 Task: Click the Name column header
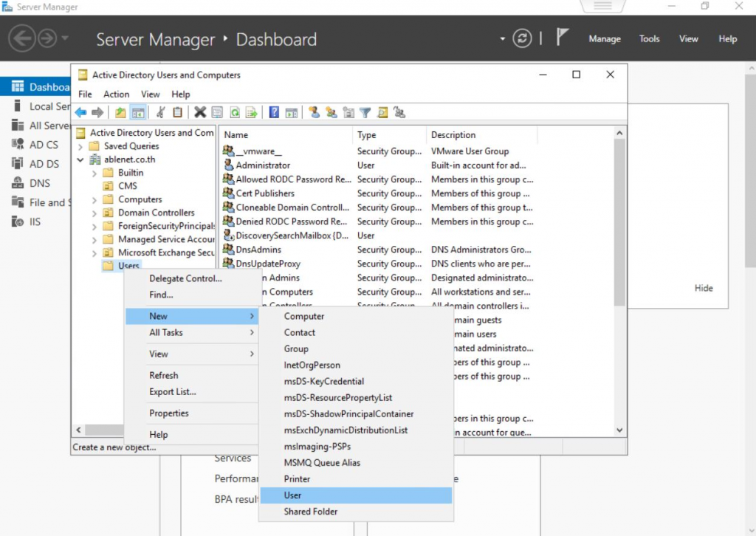[236, 135]
